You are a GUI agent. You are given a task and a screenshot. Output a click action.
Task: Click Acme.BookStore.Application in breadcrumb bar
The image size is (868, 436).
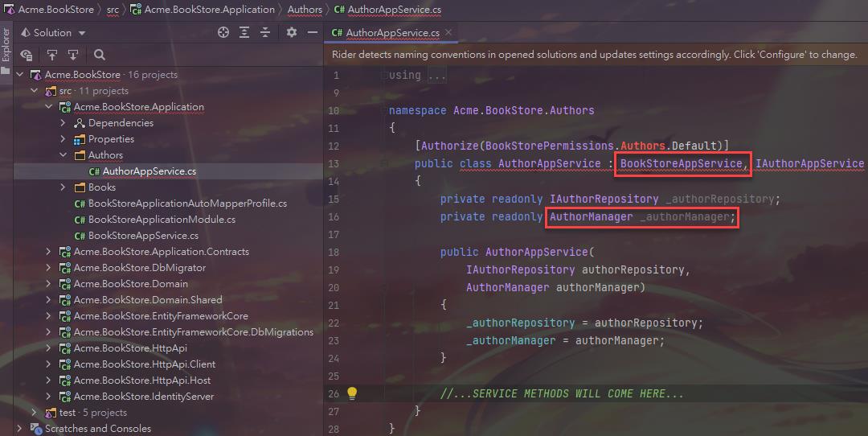(x=209, y=10)
